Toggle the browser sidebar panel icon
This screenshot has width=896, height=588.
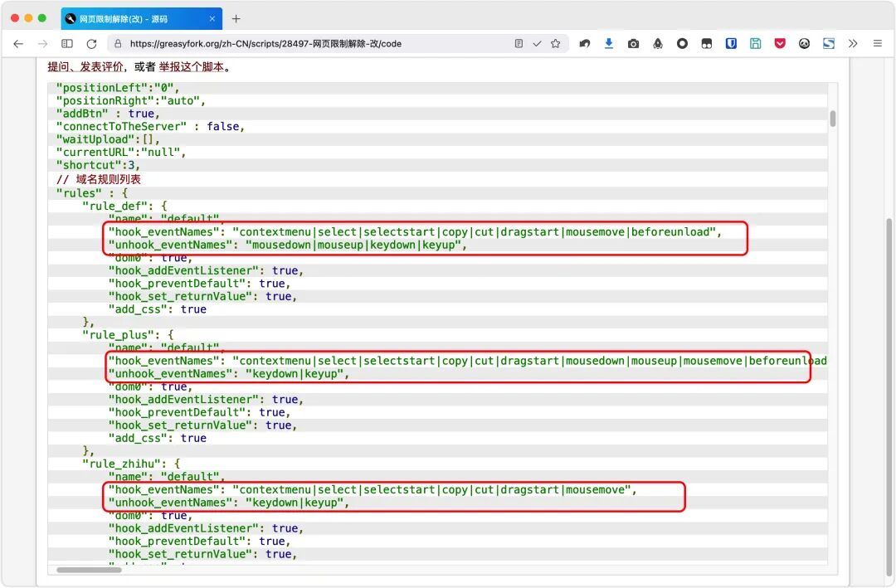click(x=67, y=43)
